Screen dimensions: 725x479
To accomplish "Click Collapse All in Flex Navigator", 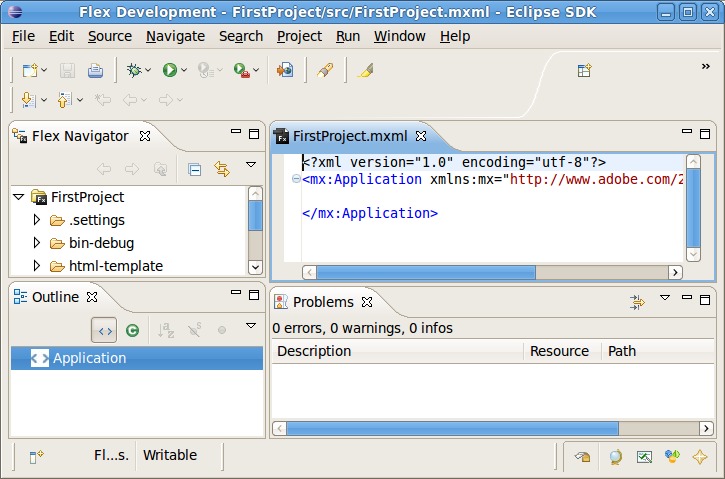I will [x=195, y=169].
